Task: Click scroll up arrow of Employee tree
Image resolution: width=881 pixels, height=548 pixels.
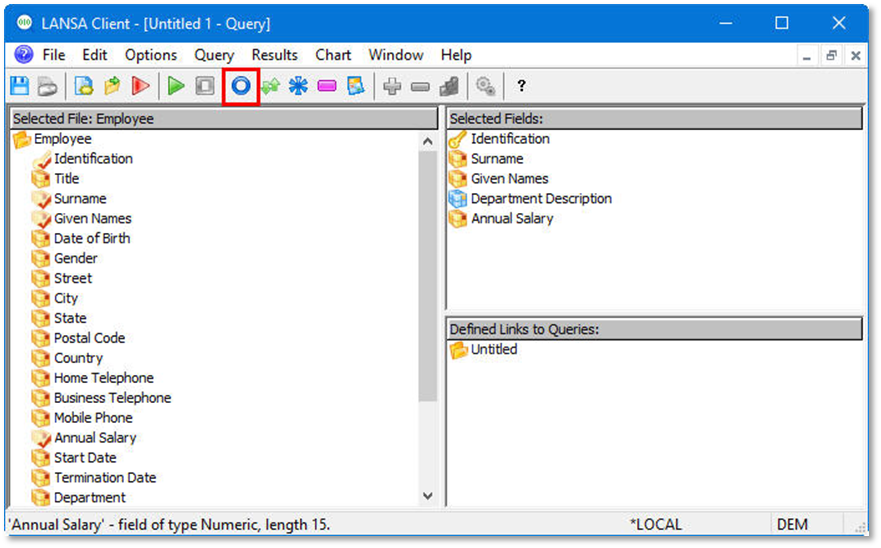Action: pyautogui.click(x=428, y=141)
